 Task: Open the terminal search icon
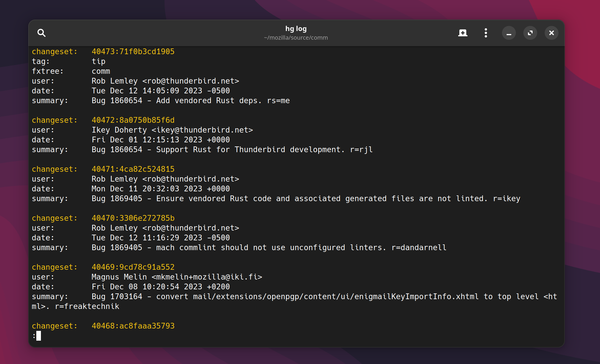[x=41, y=33]
